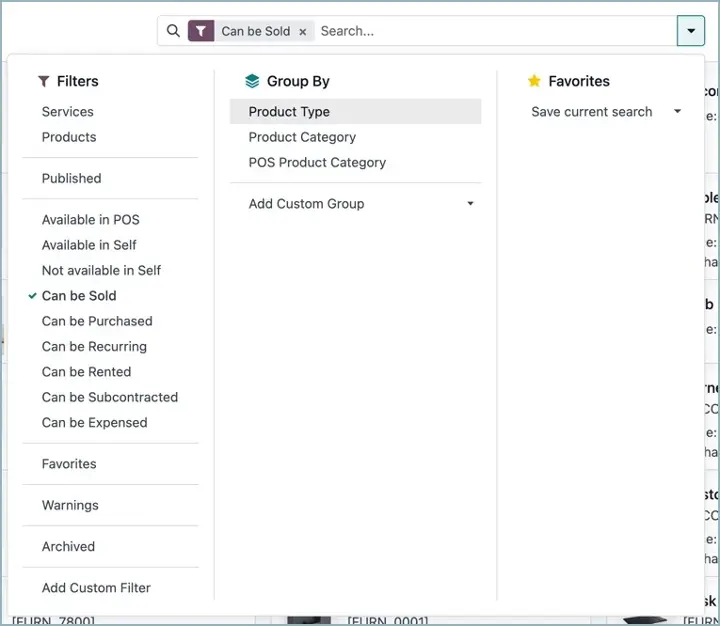Click the Favorites star icon
Image resolution: width=720 pixels, height=626 pixels.
(534, 82)
